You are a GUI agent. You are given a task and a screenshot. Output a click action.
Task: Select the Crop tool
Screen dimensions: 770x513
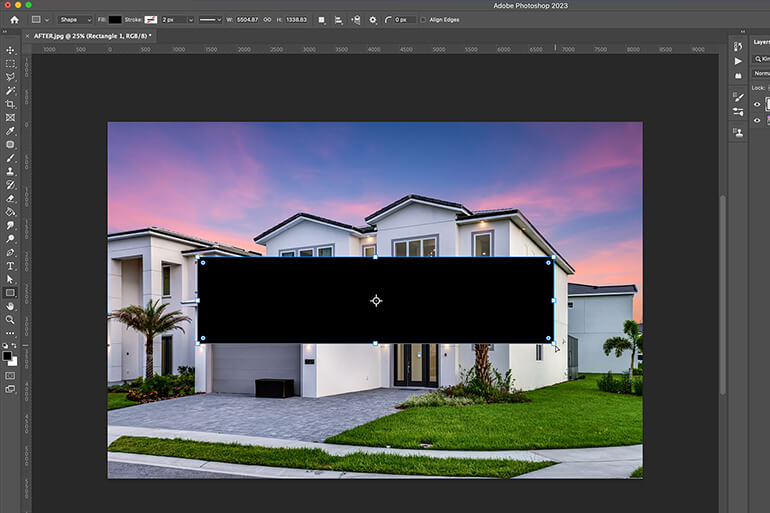pyautogui.click(x=10, y=104)
